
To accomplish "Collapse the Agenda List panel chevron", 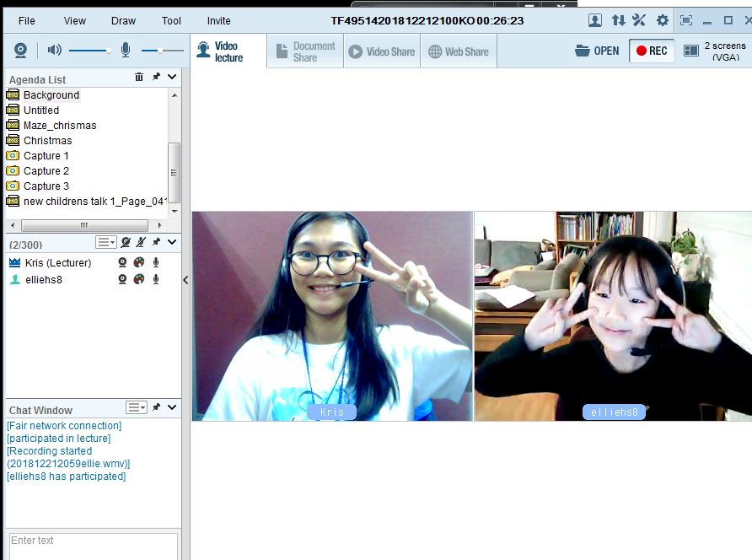I will pos(172,78).
